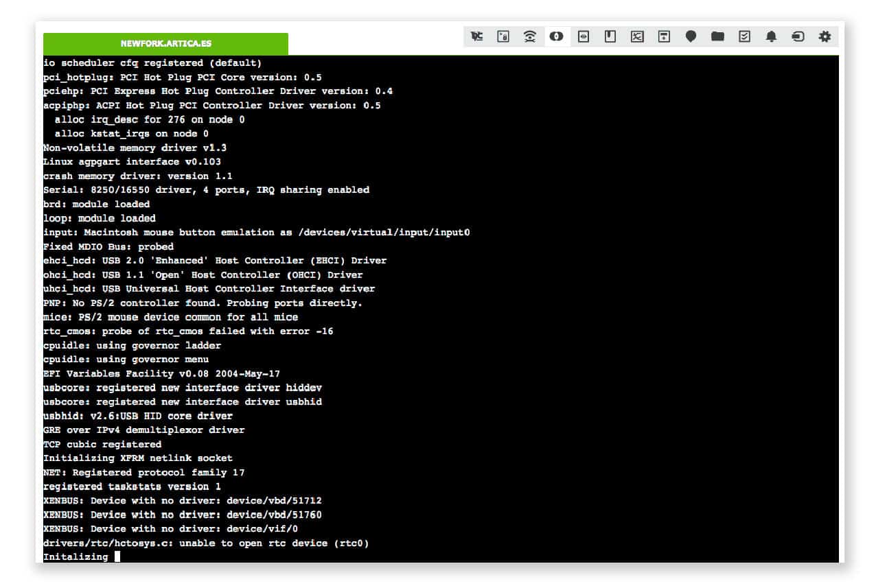The height and width of the screenshot is (588, 876).
Task: Click the logout arrow icon
Action: pyautogui.click(x=798, y=36)
